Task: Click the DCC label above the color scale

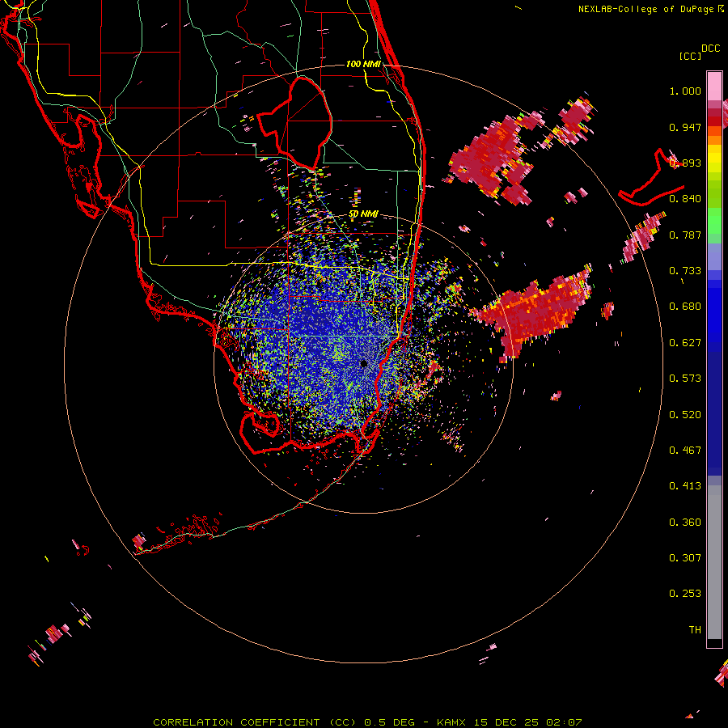Action: click(711, 49)
